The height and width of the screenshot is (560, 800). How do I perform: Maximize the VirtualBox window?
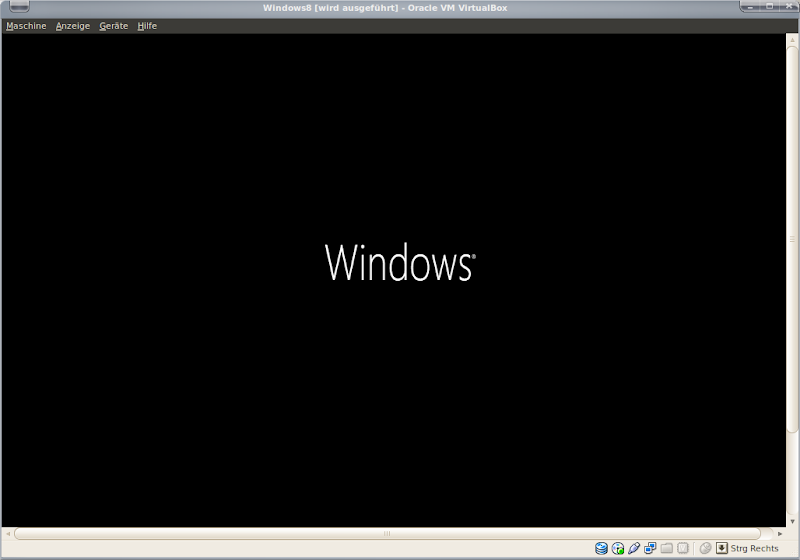(769, 6)
